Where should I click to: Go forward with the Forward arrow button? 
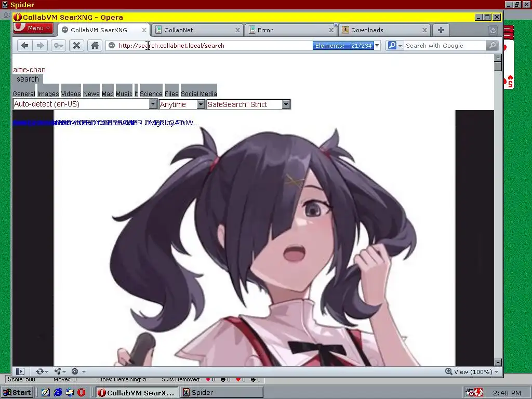(40, 46)
